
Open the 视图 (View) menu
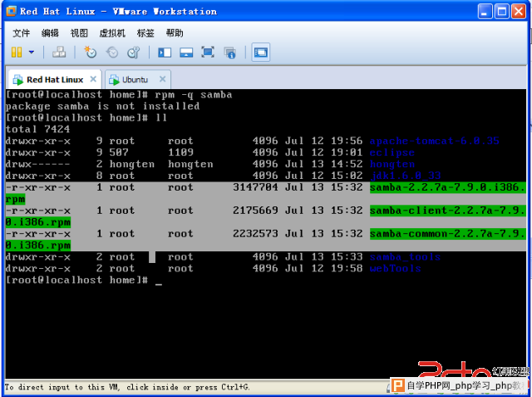(79, 33)
